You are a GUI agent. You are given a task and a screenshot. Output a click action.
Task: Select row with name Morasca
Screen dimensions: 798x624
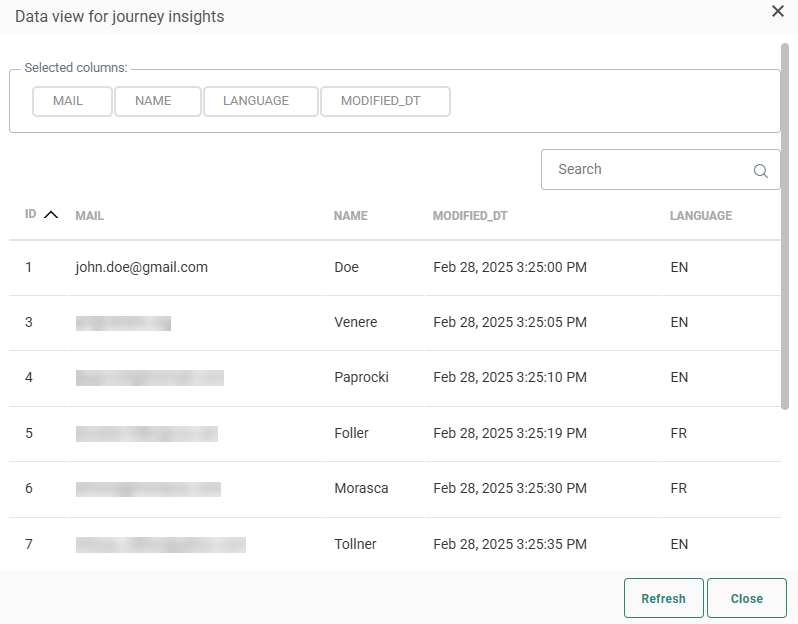click(x=361, y=488)
